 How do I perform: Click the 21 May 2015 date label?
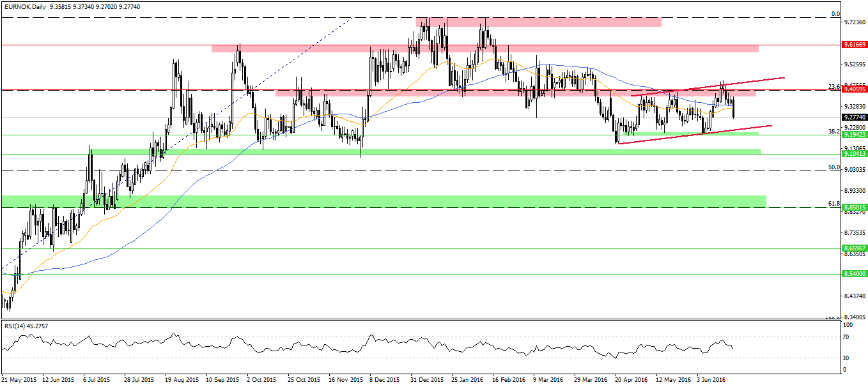(x=19, y=379)
